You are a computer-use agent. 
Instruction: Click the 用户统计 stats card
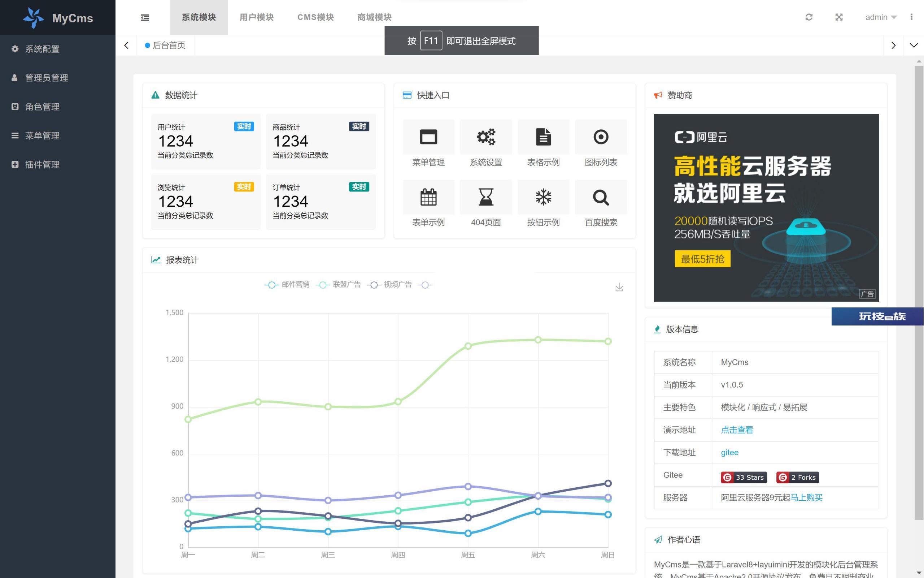[x=206, y=142]
